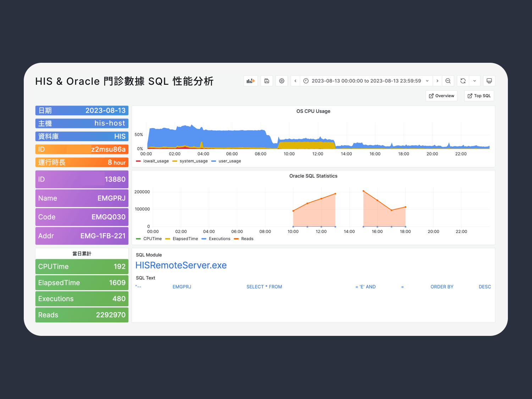Viewport: 532px width, 399px height.
Task: Show only the Executions series via legend
Action: 219,239
